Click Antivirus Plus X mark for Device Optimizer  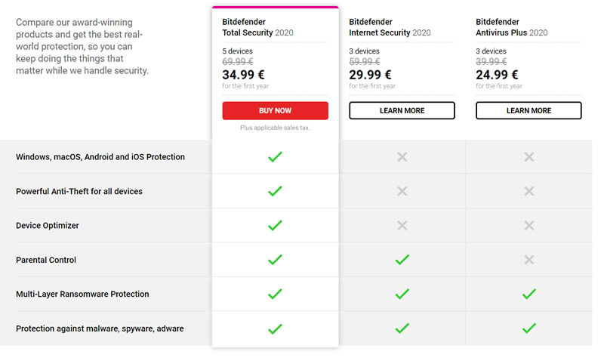pyautogui.click(x=529, y=225)
